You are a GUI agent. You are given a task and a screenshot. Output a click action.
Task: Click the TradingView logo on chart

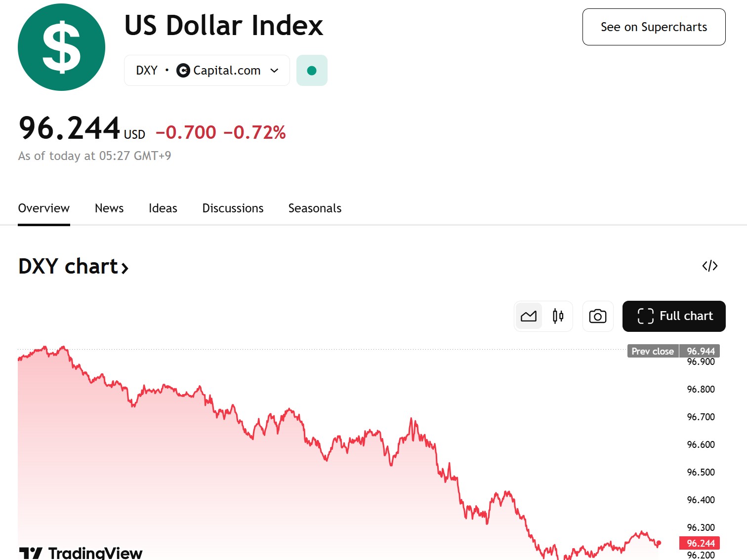tap(81, 553)
